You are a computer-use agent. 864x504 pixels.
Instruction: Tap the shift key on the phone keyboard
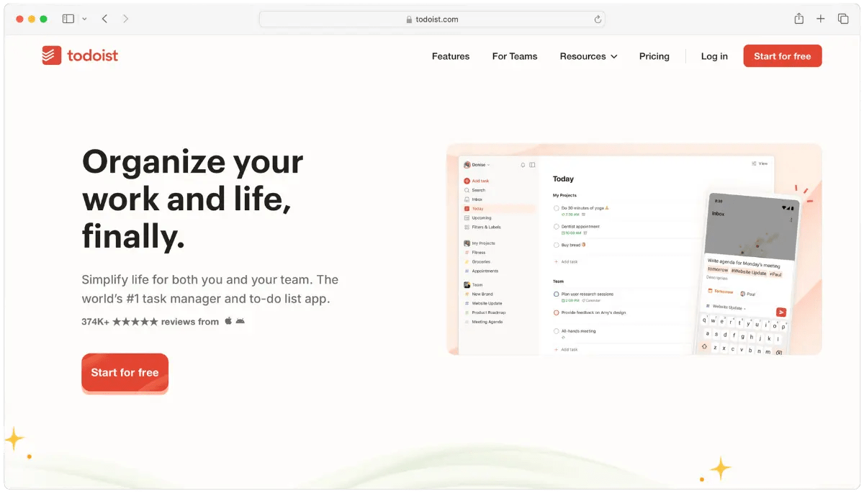pos(704,346)
